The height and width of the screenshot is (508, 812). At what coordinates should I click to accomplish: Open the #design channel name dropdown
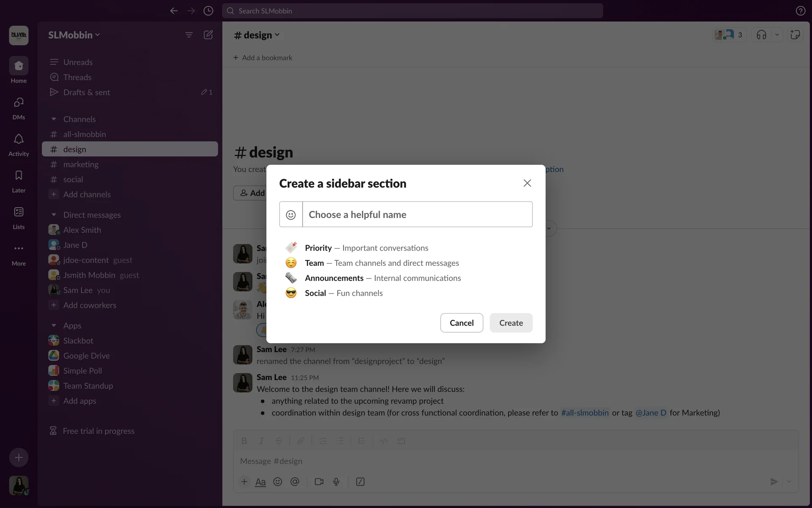point(257,35)
